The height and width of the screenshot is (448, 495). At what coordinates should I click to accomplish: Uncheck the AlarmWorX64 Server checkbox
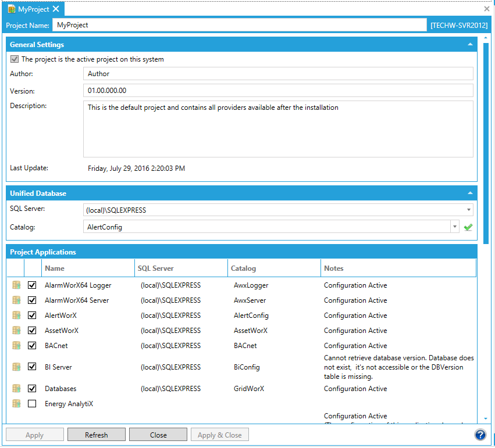[x=33, y=300]
